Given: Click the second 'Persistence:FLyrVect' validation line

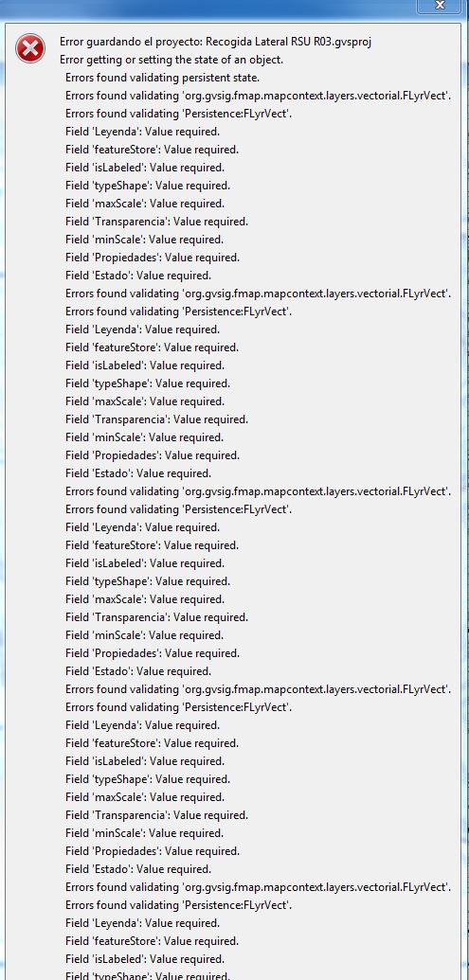Looking at the screenshot, I should point(179,312).
